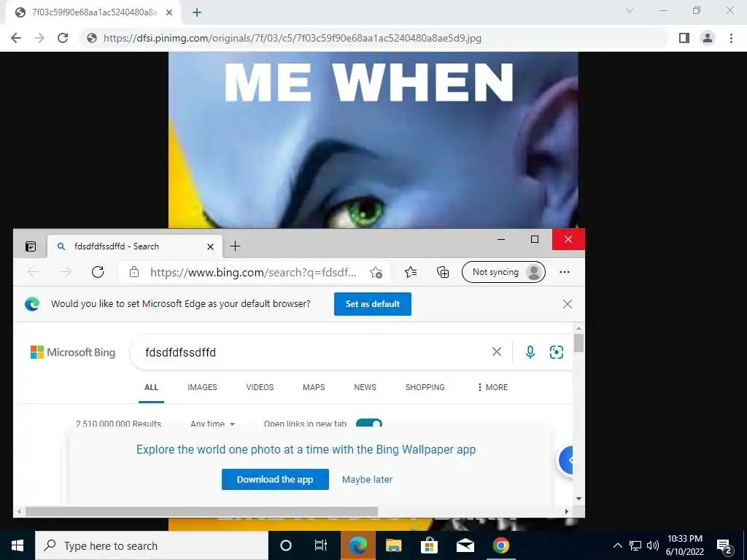Open new tab in Chrome

click(x=197, y=12)
